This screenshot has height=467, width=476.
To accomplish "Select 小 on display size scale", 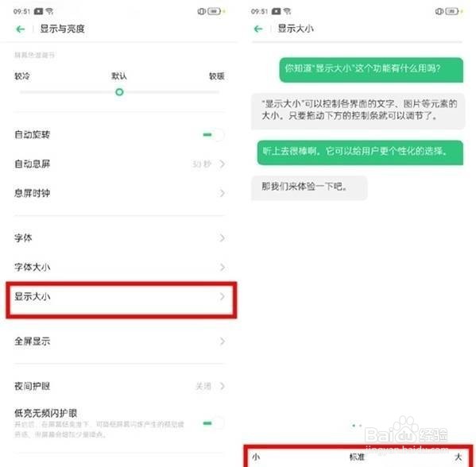I will (256, 457).
